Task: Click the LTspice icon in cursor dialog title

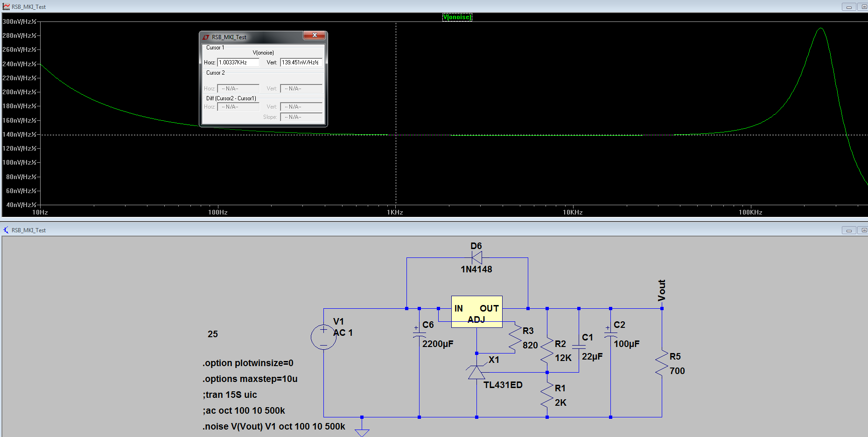Action: click(x=206, y=37)
